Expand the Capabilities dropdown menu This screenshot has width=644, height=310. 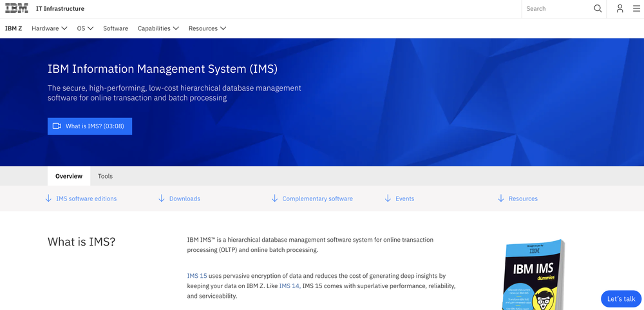pyautogui.click(x=158, y=28)
